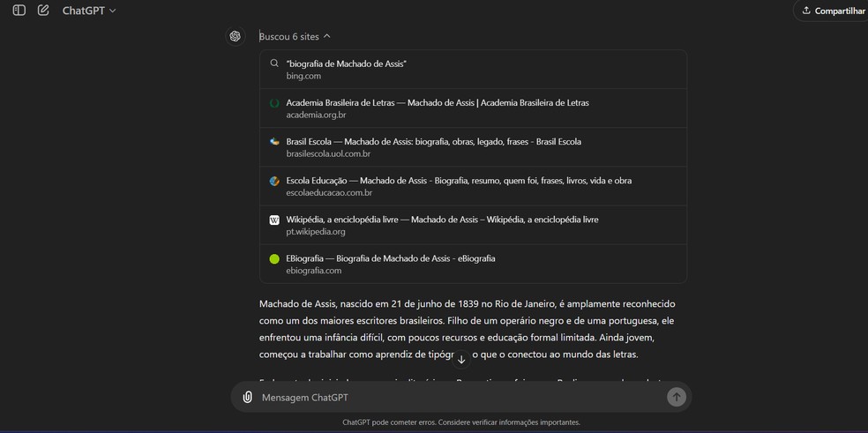Click the ChatGPT avatar logo icon

(236, 36)
